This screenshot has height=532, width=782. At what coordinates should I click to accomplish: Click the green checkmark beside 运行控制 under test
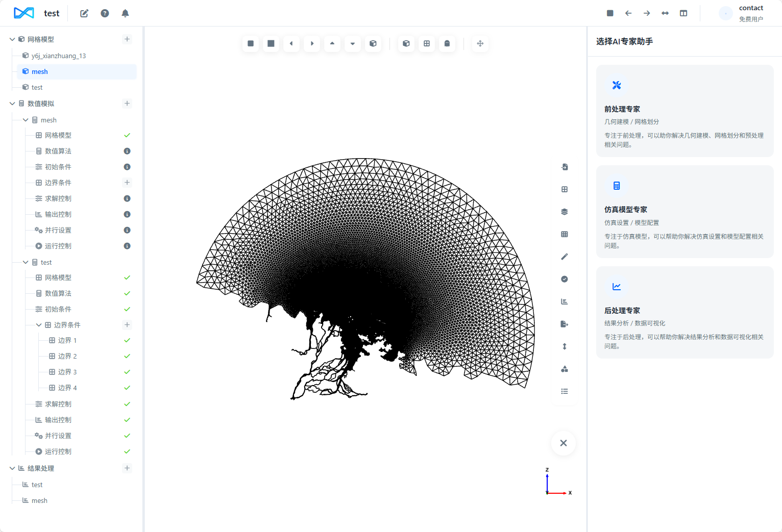tap(127, 451)
